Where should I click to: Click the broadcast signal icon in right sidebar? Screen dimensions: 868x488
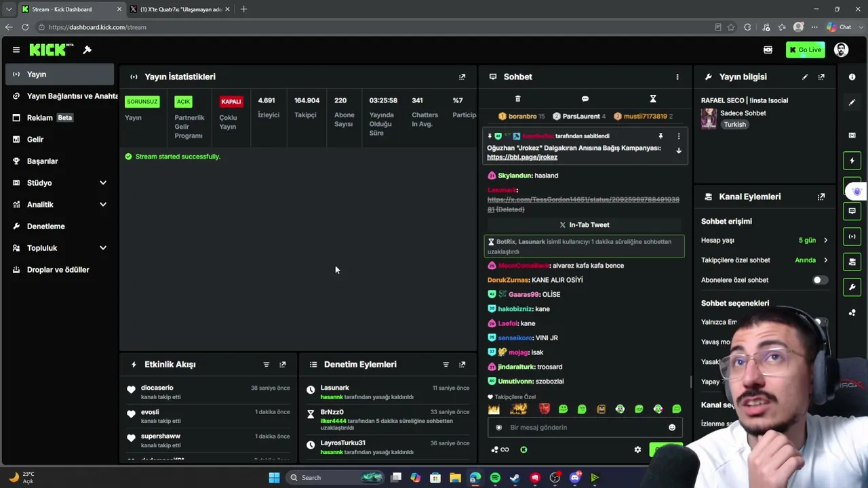pos(852,237)
